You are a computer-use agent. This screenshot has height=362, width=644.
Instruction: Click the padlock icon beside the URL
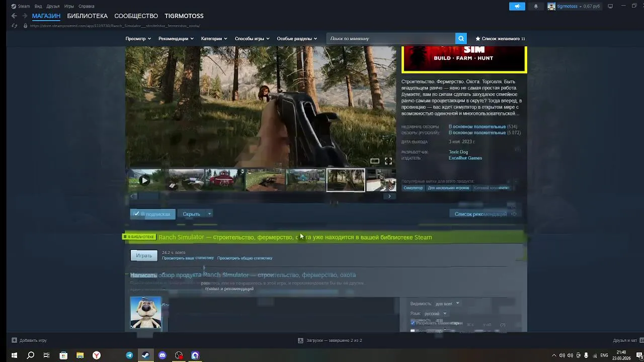click(25, 26)
